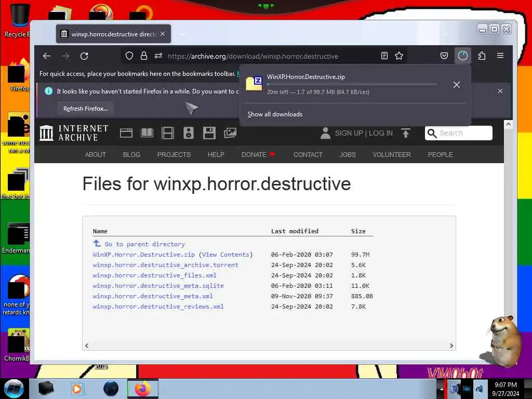Click the Internet Archive logo

tap(74, 133)
